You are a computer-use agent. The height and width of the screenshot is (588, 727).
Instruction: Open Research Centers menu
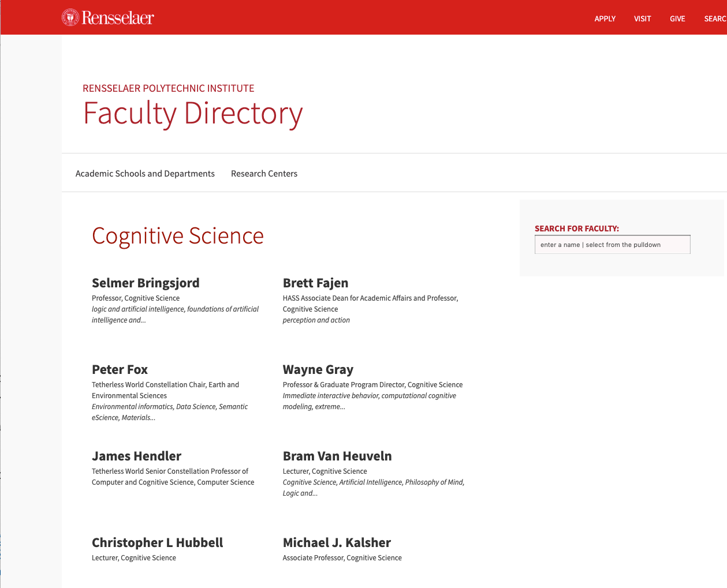(264, 173)
